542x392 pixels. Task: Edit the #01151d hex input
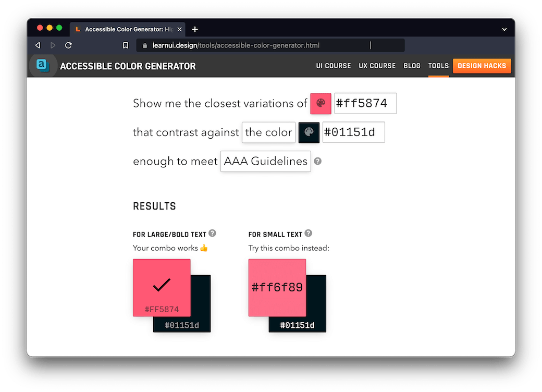tap(354, 132)
